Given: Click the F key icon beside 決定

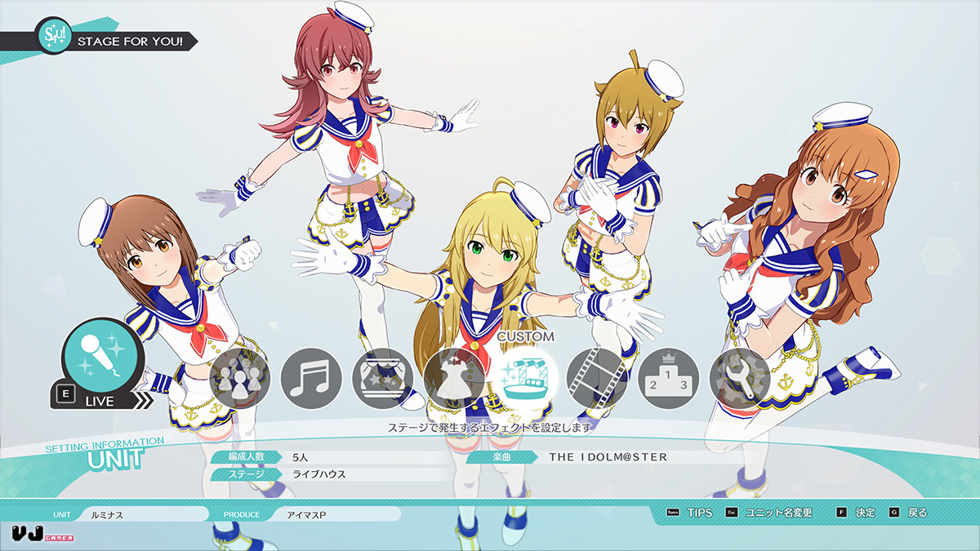Looking at the screenshot, I should tap(841, 513).
